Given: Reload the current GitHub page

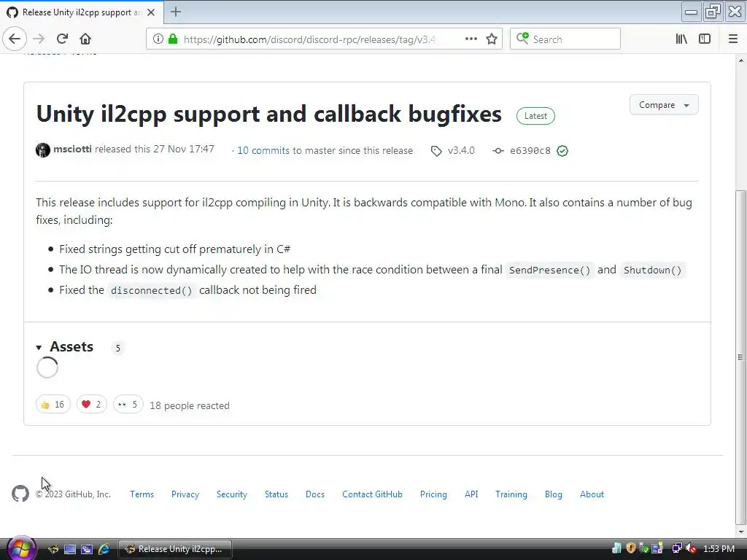Looking at the screenshot, I should 62,39.
